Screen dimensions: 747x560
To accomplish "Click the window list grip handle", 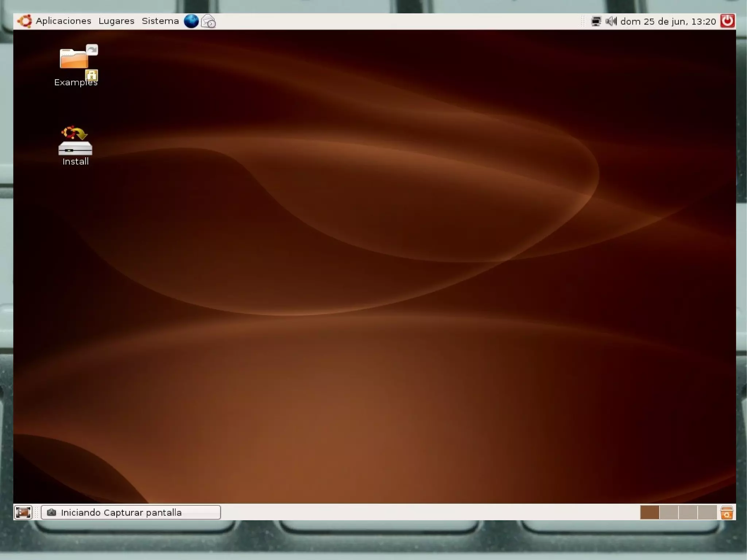I will click(36, 512).
